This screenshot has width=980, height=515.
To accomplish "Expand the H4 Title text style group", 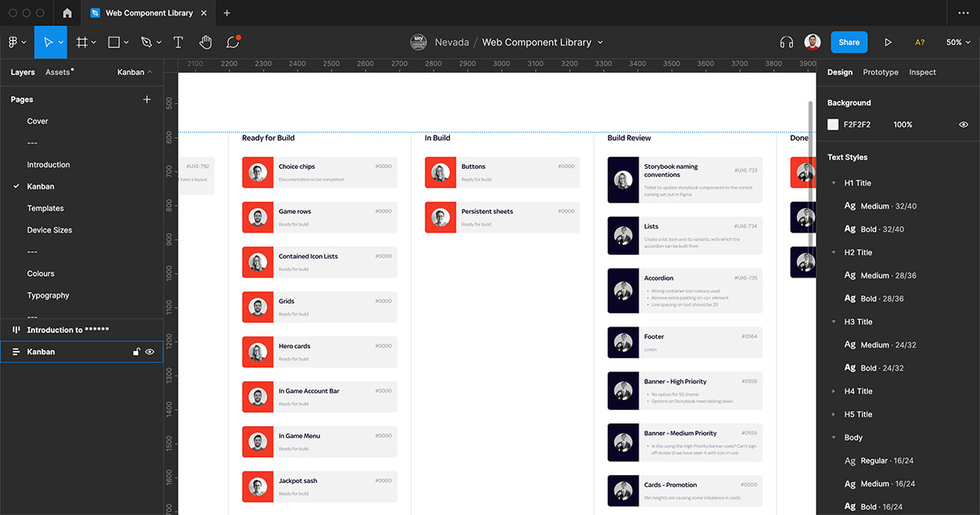I will [x=834, y=392].
